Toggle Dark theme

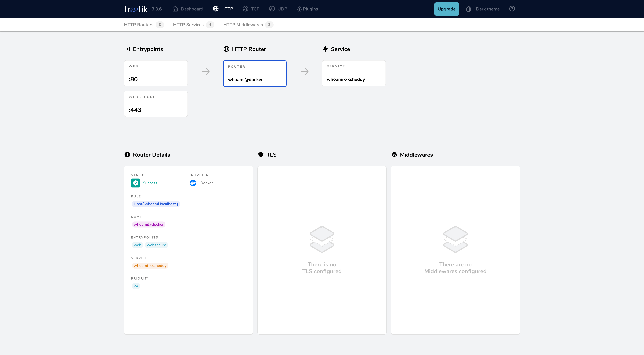[x=483, y=9]
